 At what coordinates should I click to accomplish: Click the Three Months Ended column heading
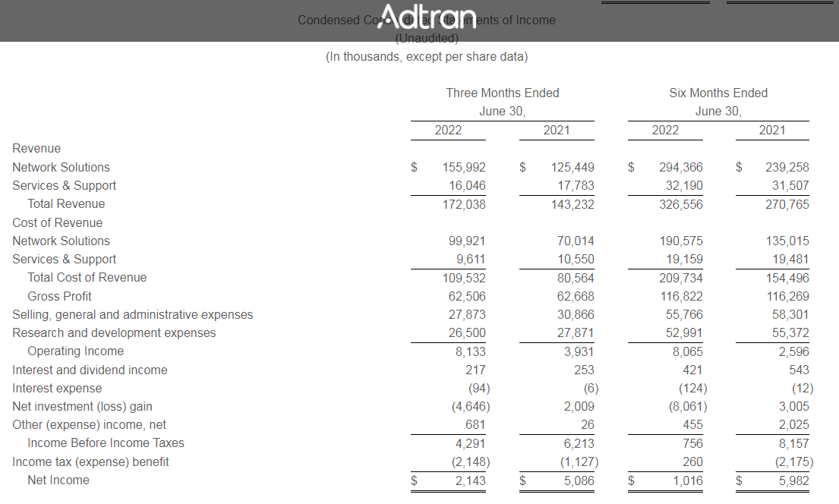point(502,93)
